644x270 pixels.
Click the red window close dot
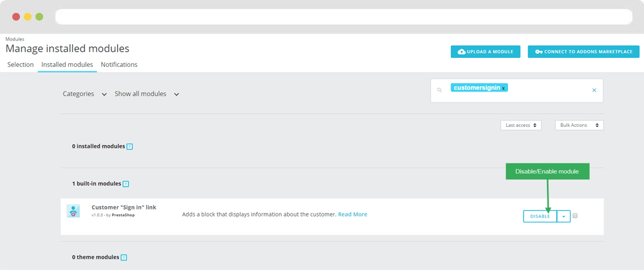tap(16, 16)
